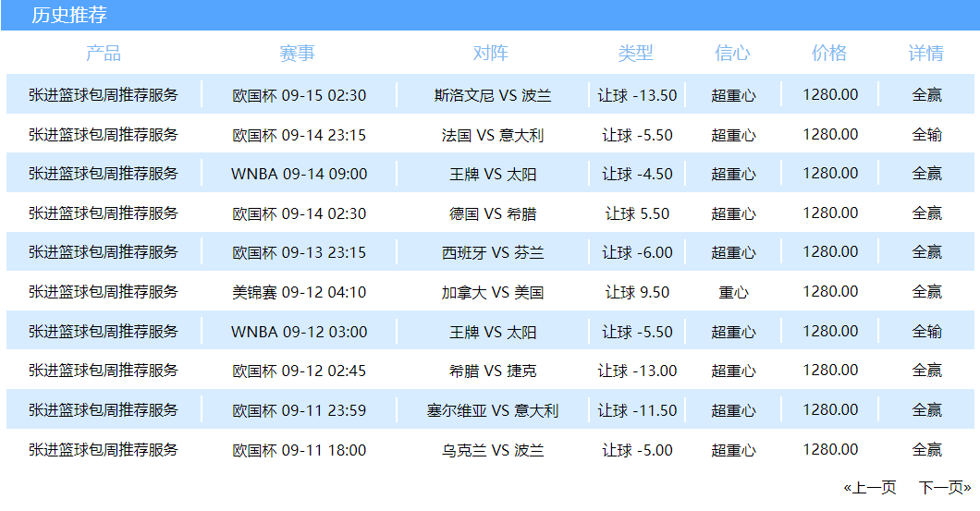
Task: Select the 斯洛文尼 VS 波兰 match row
Action: pyautogui.click(x=493, y=95)
